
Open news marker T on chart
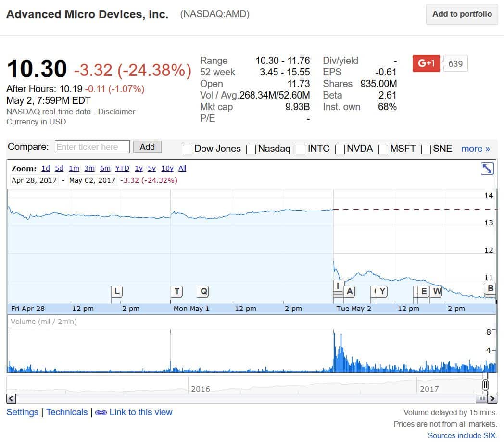(x=177, y=291)
